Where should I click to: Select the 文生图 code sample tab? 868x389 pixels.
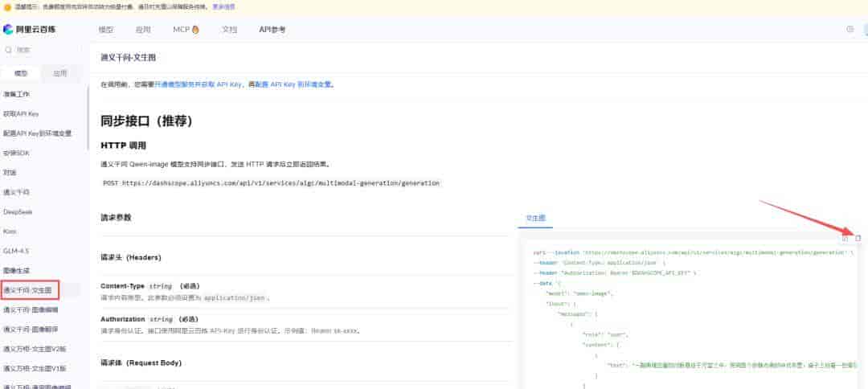point(535,219)
